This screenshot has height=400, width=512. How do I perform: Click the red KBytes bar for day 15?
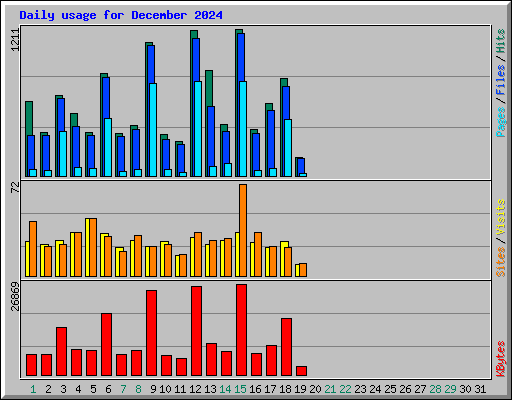point(241,330)
